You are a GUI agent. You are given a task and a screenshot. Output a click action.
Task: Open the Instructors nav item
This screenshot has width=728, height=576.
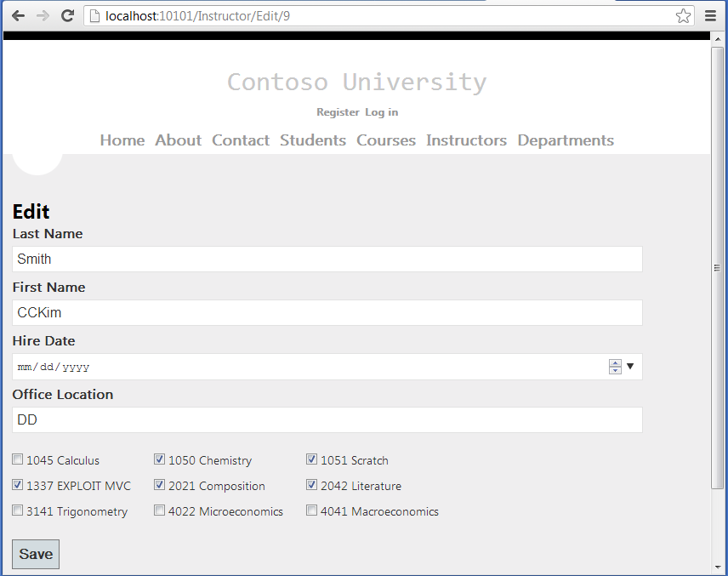(466, 140)
